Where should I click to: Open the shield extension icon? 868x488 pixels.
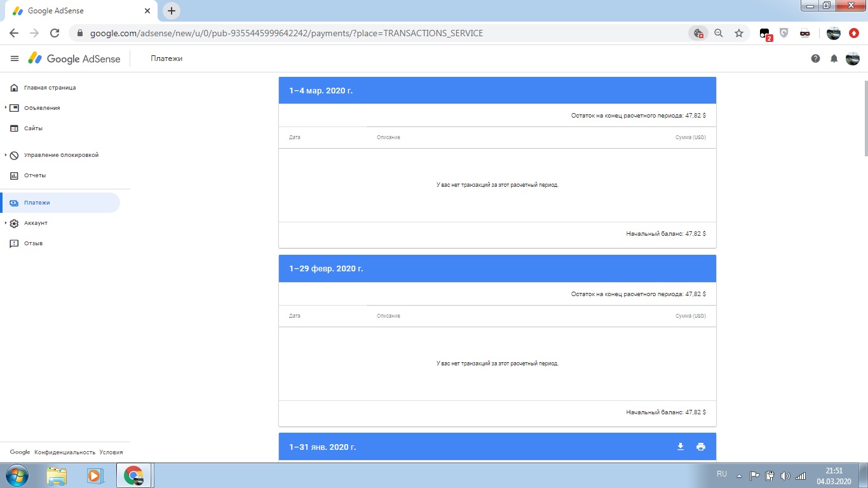point(784,33)
